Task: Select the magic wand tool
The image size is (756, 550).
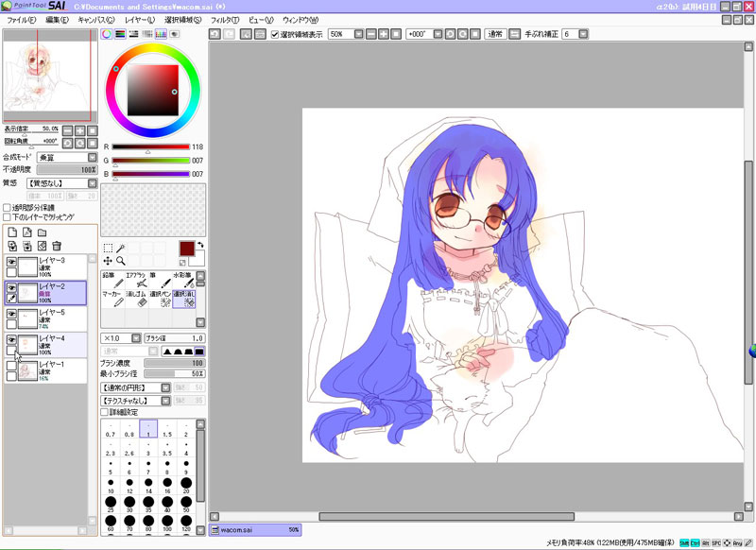Action: click(x=121, y=248)
